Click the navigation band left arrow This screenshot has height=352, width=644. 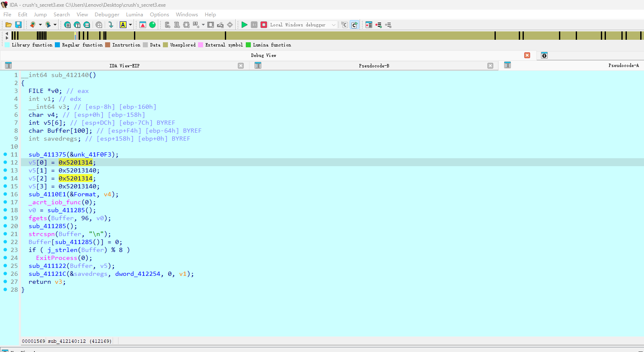(7, 33)
